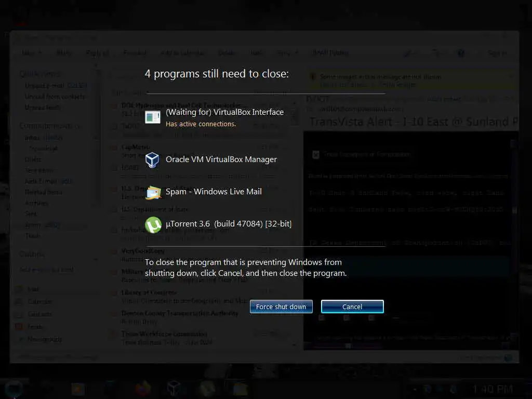The width and height of the screenshot is (532, 399).
Task: Cancel the shutdown
Action: pyautogui.click(x=352, y=307)
